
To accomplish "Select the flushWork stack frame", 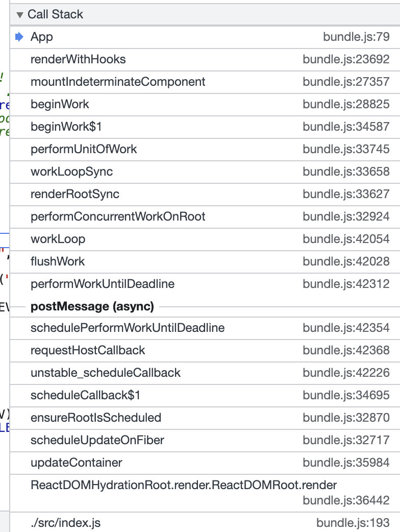I will click(x=58, y=261).
